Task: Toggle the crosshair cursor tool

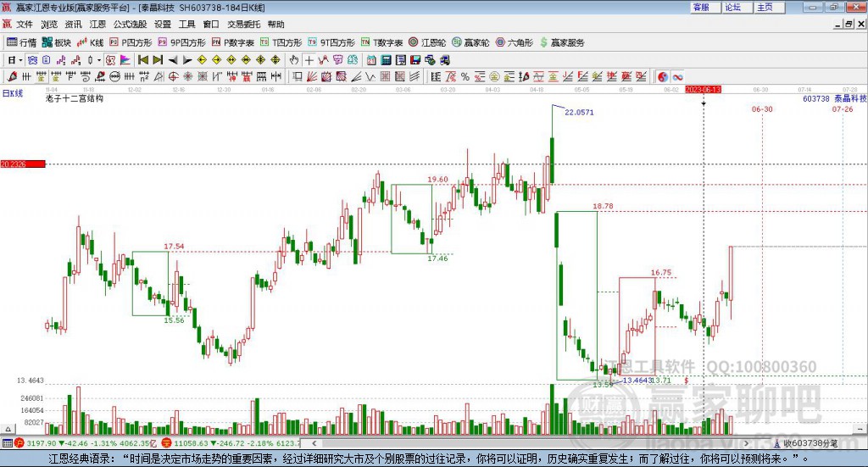Action: click(309, 60)
